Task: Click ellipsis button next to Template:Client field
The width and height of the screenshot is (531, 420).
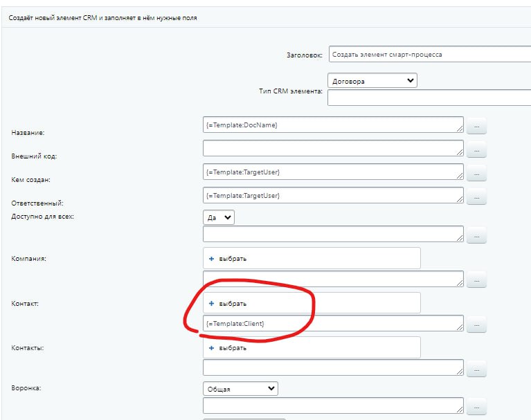Action: 476,325
